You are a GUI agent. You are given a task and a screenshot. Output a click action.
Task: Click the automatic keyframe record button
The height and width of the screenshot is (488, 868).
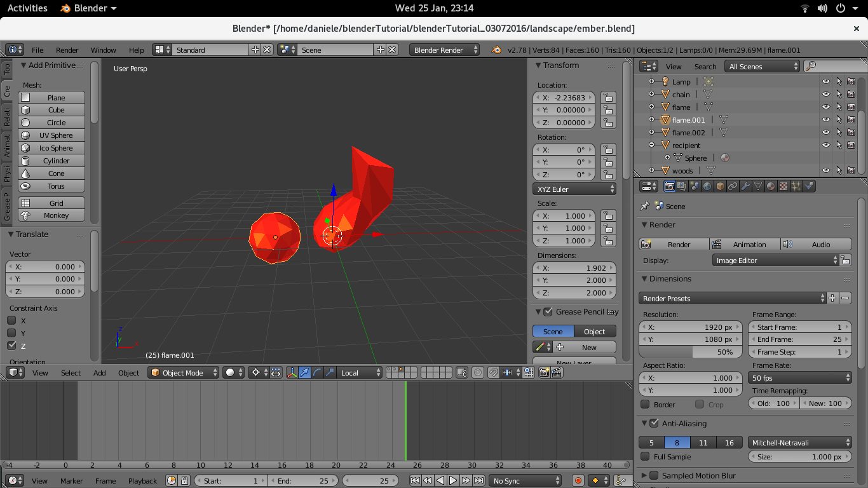pos(578,481)
